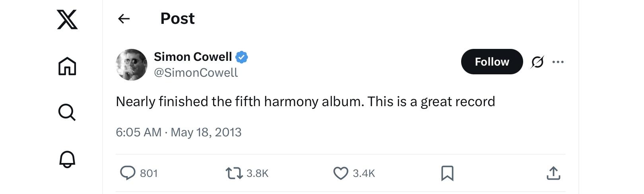Image resolution: width=644 pixels, height=194 pixels.
Task: Go back using the left arrow
Action: point(124,19)
